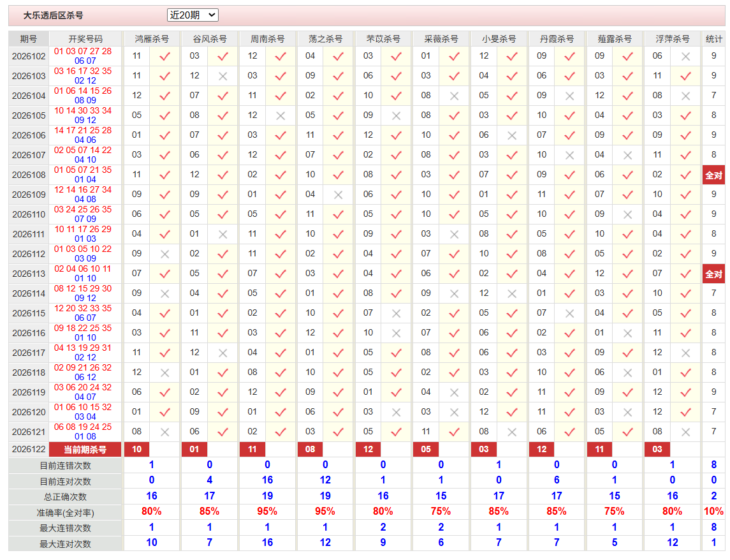Image resolution: width=730 pixels, height=560 pixels.
Task: Click the 大乐透后区杀号 title
Action: tap(54, 15)
